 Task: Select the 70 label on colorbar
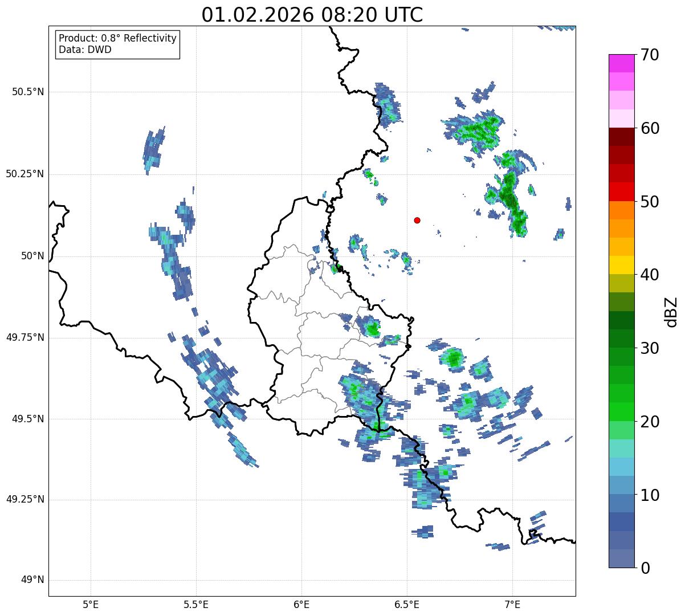point(650,55)
